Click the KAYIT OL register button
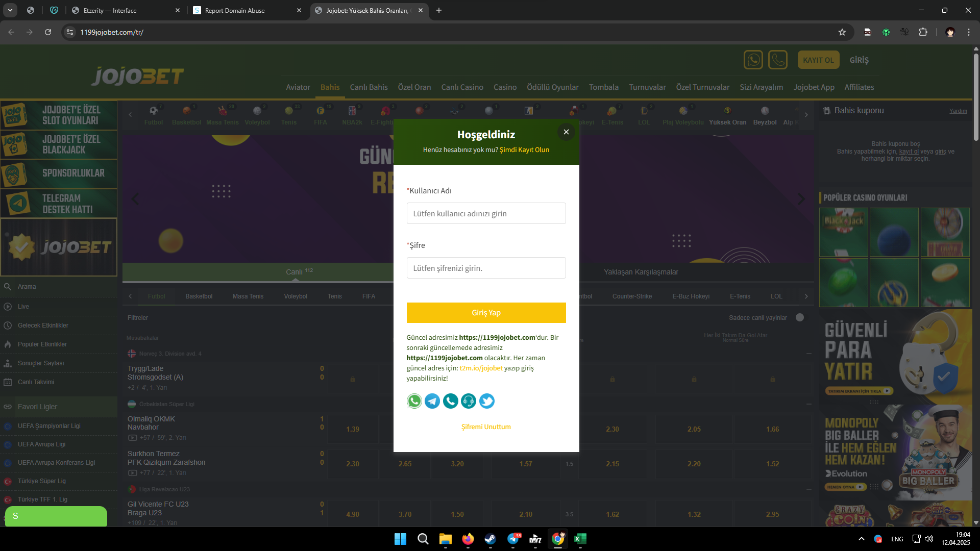This screenshot has width=980, height=551. [x=818, y=60]
